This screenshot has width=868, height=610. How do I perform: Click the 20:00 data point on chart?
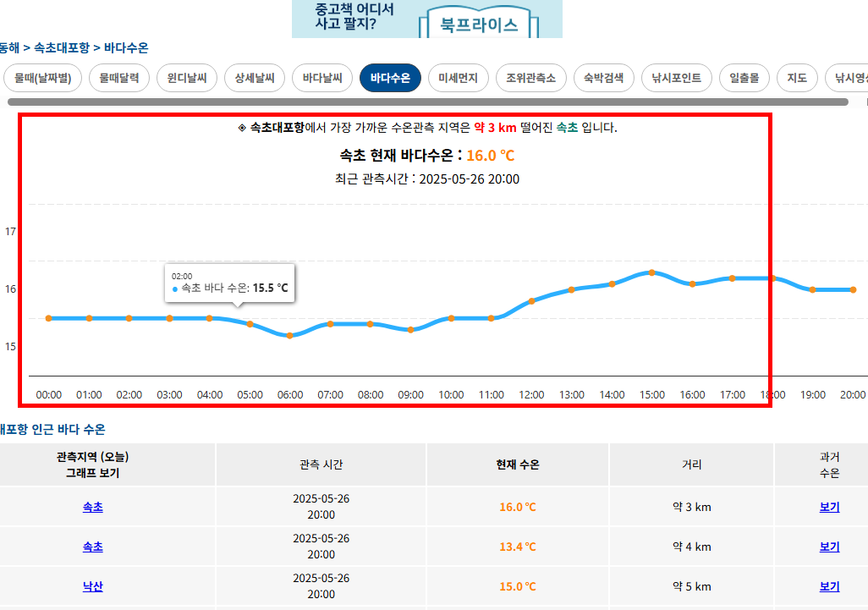tap(853, 289)
